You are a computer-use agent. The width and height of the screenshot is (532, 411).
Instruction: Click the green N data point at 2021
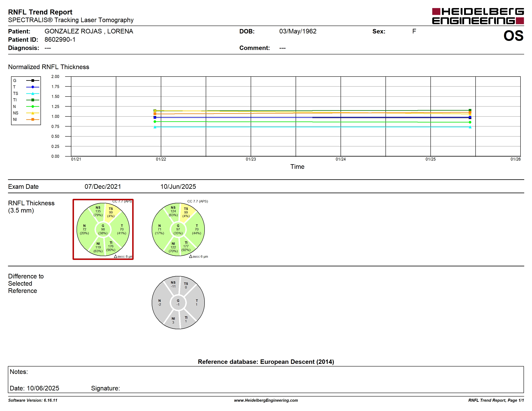[155, 121]
